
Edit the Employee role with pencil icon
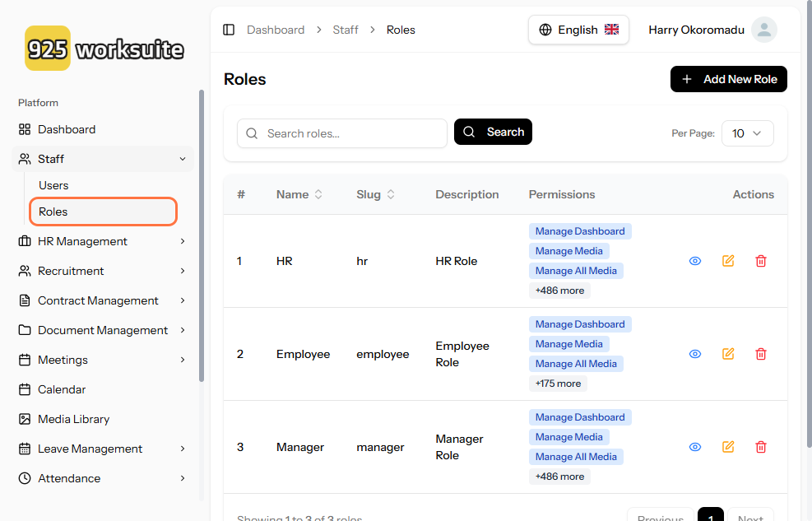click(x=728, y=354)
